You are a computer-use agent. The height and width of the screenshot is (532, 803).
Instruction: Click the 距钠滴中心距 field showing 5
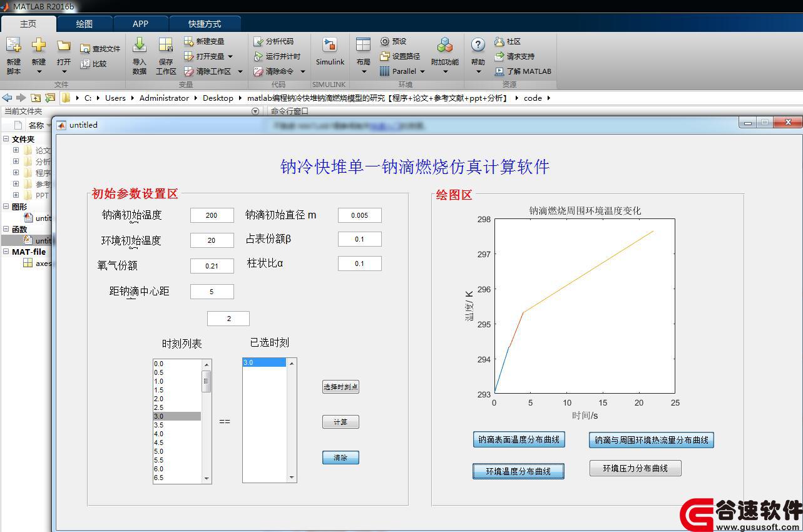click(212, 292)
